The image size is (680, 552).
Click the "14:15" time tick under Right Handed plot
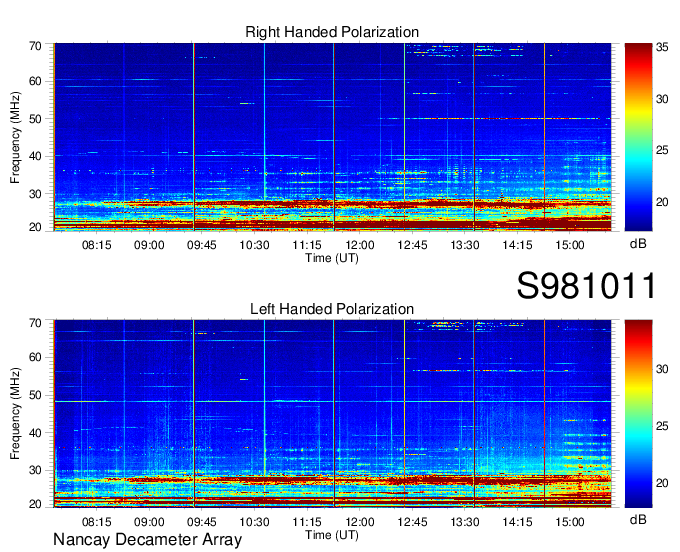tap(517, 245)
